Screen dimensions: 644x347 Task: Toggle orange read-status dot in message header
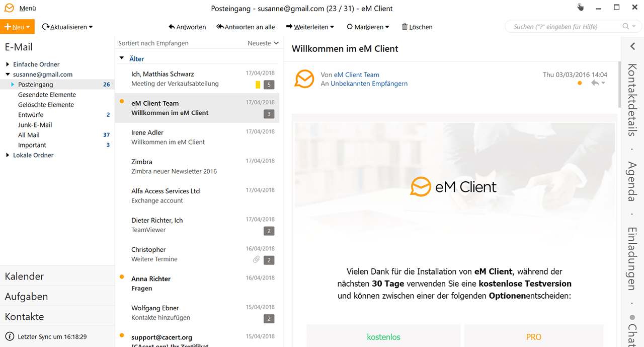pyautogui.click(x=580, y=83)
